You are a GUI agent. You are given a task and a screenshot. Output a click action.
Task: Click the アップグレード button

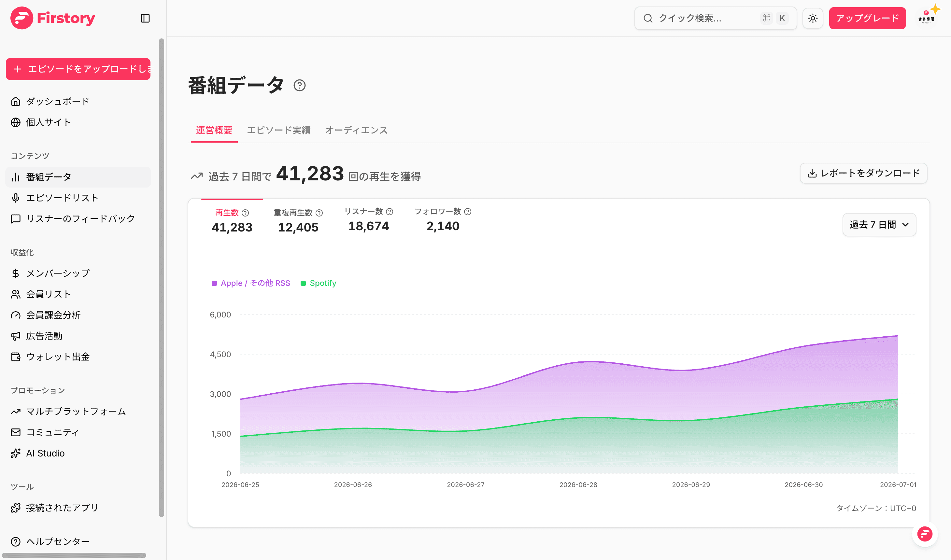click(x=867, y=18)
